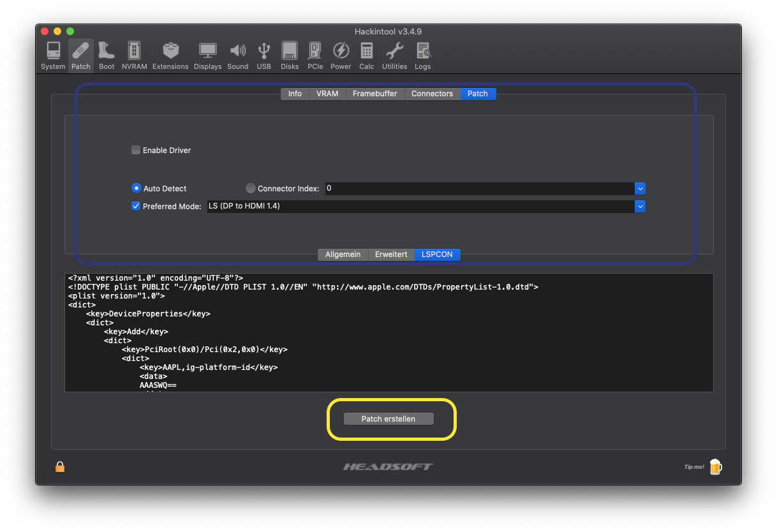Enable the Enable Driver checkbox
This screenshot has height=532, width=777.
136,150
